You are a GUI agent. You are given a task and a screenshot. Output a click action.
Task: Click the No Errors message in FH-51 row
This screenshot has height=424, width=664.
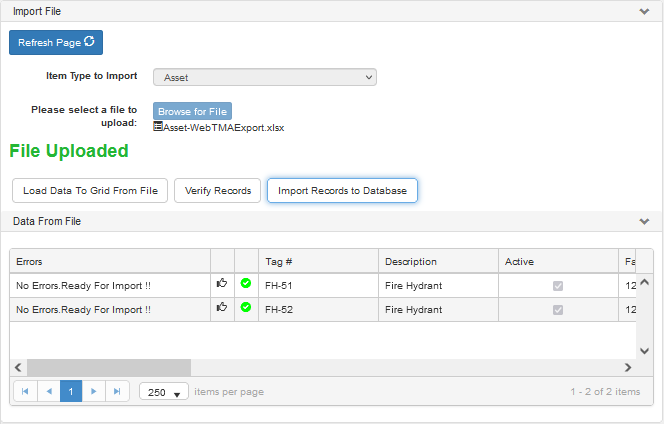click(x=83, y=286)
